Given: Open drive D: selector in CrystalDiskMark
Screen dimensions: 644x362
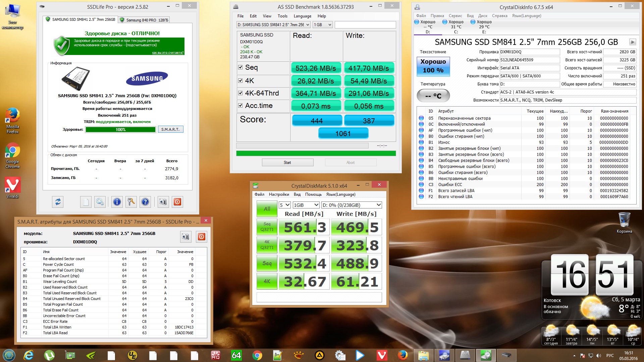Looking at the screenshot, I should coord(352,205).
